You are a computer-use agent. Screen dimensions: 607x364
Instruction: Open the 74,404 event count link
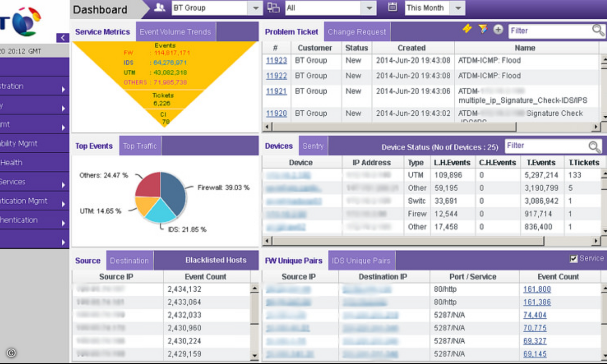tap(535, 315)
